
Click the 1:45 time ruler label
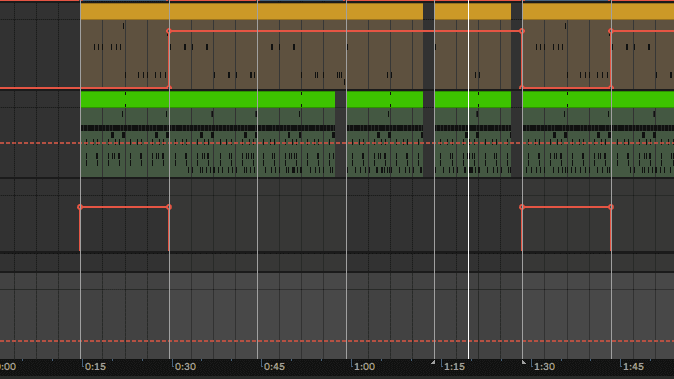634,367
